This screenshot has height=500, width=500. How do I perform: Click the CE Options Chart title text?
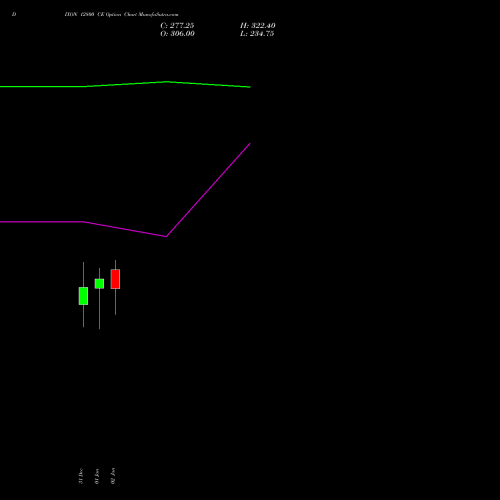point(122,15)
